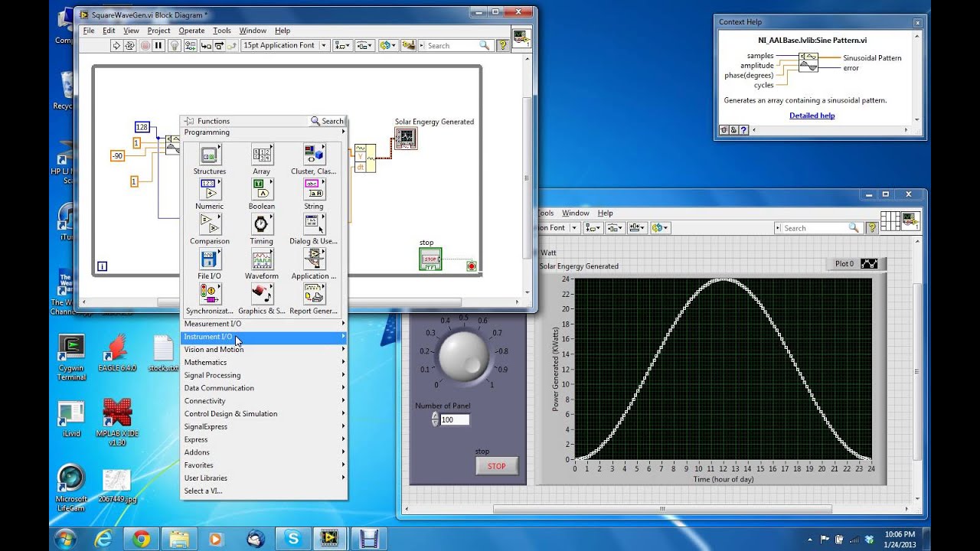Click Search button in Functions palette
Viewport: 980px width, 551px height.
327,121
